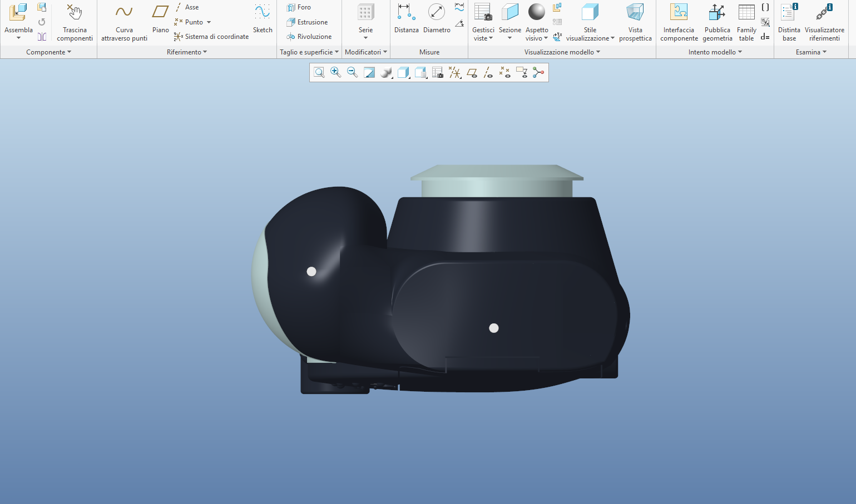Image resolution: width=856 pixels, height=504 pixels.
Task: Expand Visualizzazione modello group
Action: click(x=562, y=52)
